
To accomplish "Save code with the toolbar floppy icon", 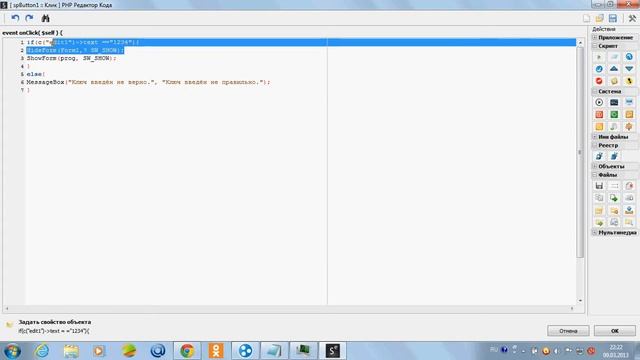I will pyautogui.click(x=613, y=18).
